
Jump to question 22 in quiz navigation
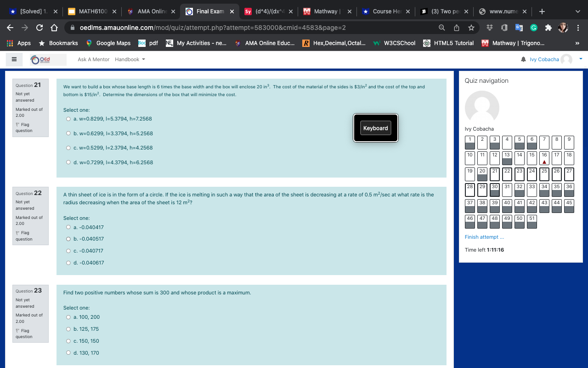pyautogui.click(x=507, y=174)
